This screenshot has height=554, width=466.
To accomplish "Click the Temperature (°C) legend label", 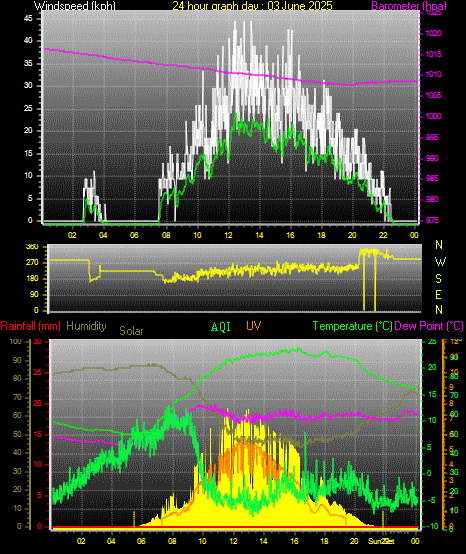I will pyautogui.click(x=353, y=326).
